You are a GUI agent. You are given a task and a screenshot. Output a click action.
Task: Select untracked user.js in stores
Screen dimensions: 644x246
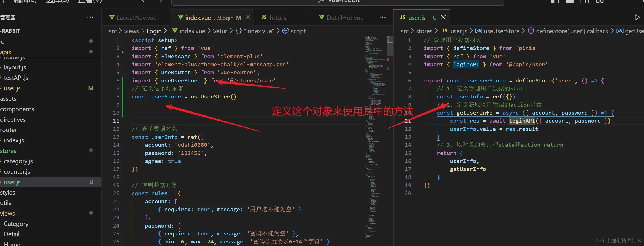(50, 182)
